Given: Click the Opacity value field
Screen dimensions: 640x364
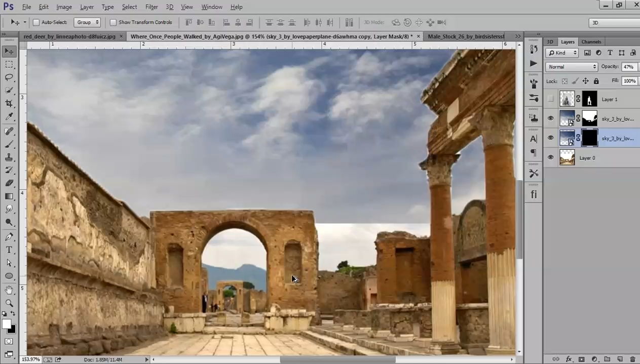Looking at the screenshot, I should tap(629, 67).
